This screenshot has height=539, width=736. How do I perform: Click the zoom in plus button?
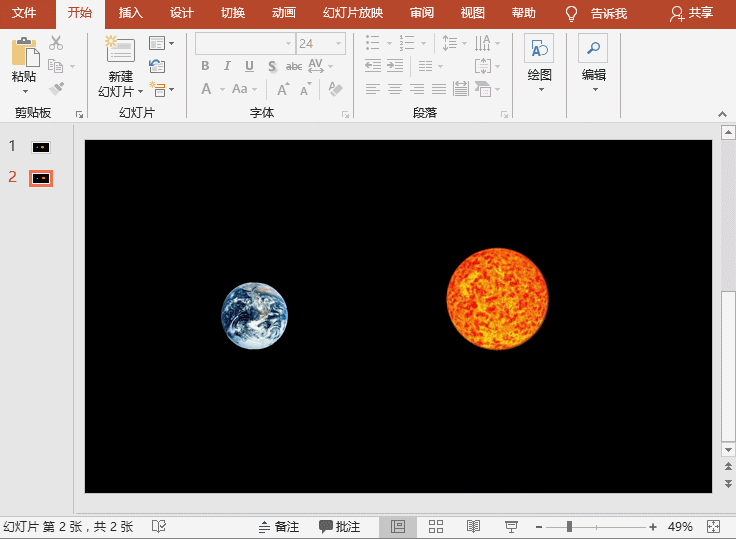652,527
